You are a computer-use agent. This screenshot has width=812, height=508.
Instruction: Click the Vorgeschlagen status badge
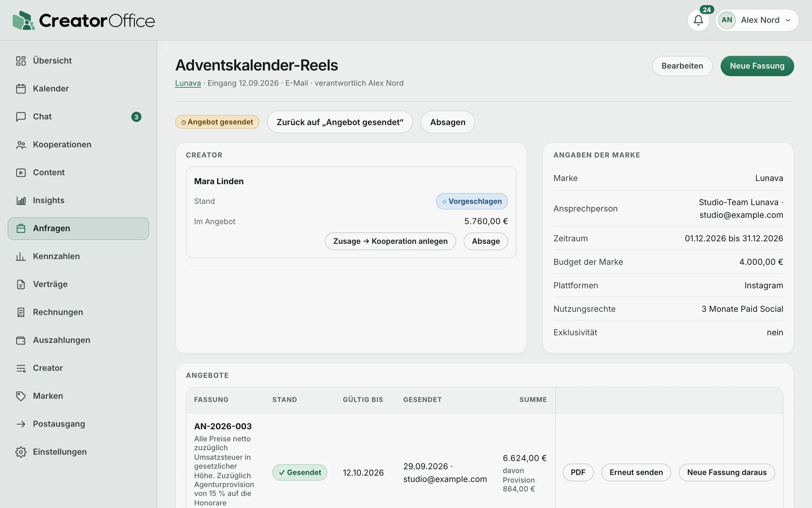[472, 201]
